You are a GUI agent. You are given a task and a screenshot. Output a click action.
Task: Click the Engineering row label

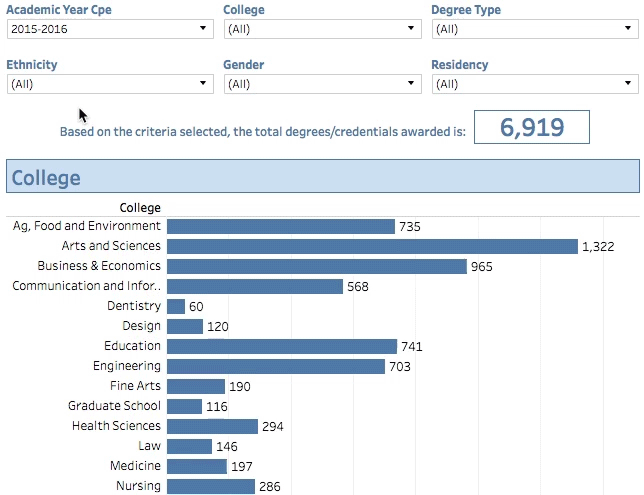127,366
